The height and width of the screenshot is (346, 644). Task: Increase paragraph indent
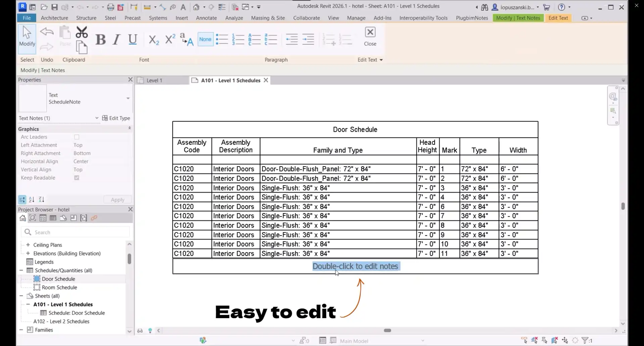pyautogui.click(x=308, y=39)
